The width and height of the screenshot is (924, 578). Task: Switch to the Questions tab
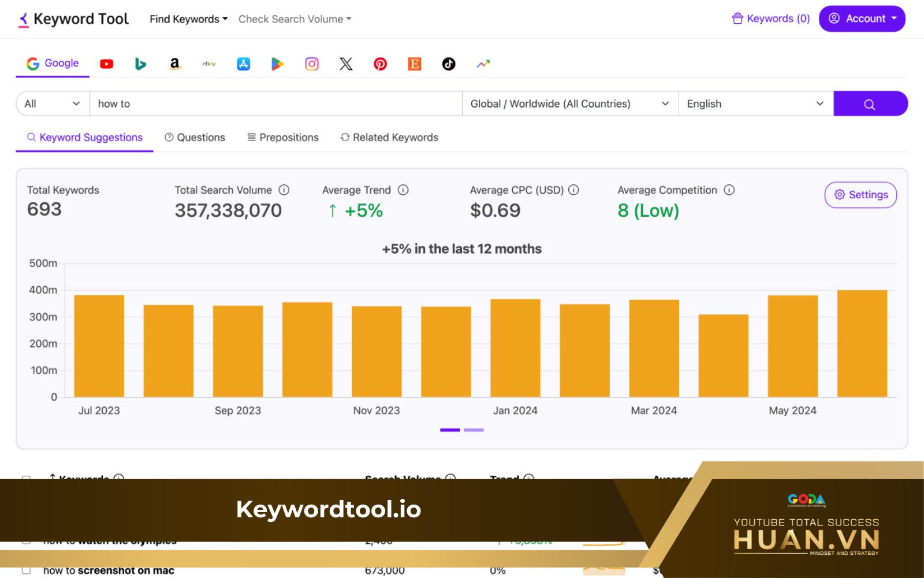coord(195,138)
